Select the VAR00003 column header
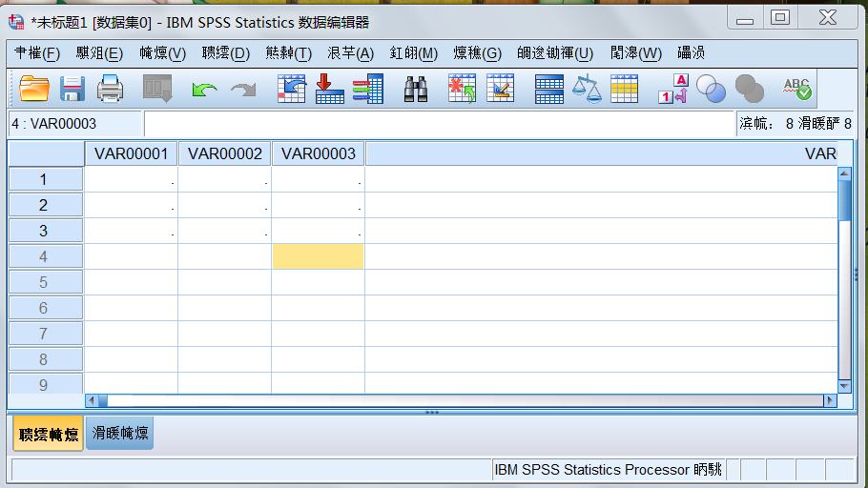 pos(318,153)
